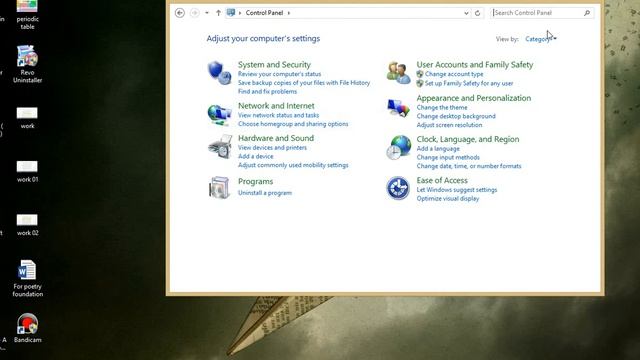Click the search magnifier icon

tap(587, 13)
